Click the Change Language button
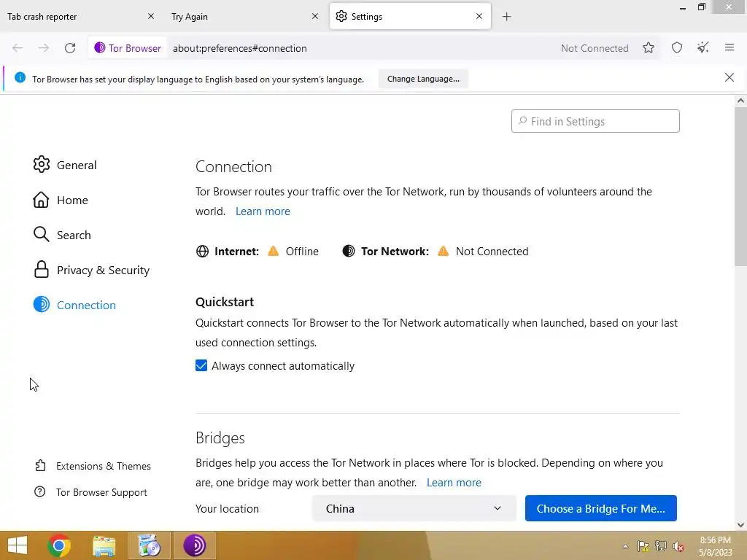Viewport: 747px width, 560px height. (x=423, y=79)
